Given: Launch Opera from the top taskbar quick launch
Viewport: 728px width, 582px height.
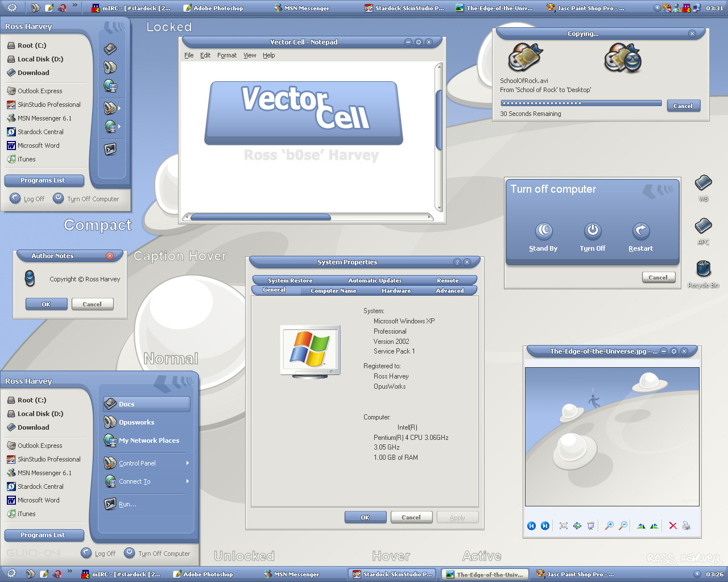Looking at the screenshot, I should tap(62, 8).
